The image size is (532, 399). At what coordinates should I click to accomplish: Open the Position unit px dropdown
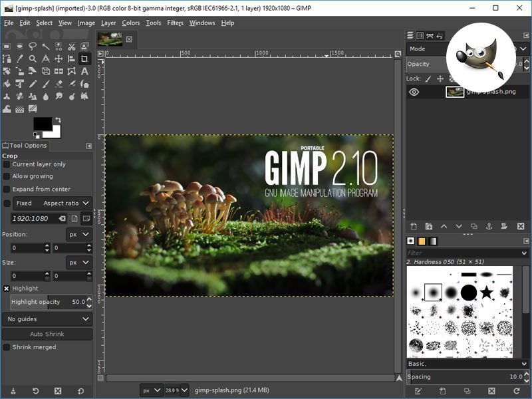(78, 235)
